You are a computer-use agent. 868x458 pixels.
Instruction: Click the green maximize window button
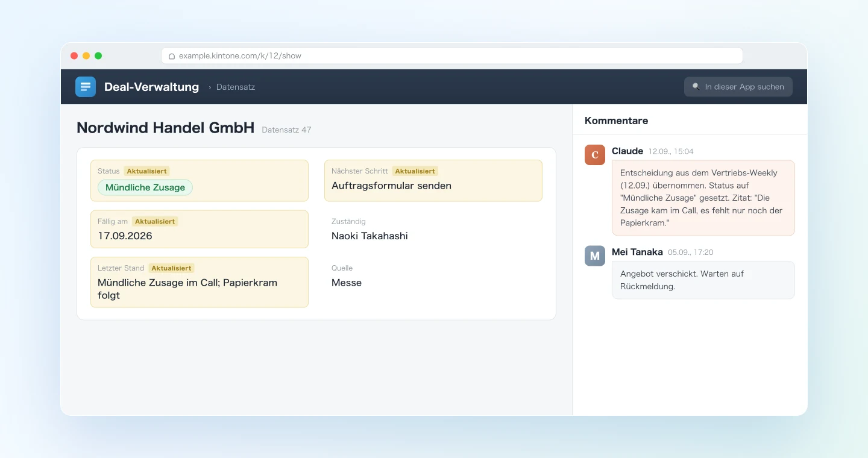pos(98,56)
